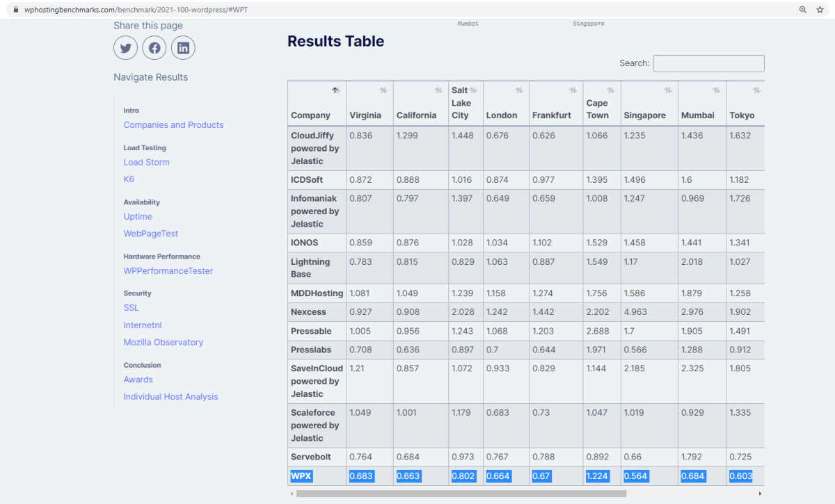The width and height of the screenshot is (835, 504).
Task: Sort table by Cape Town column
Action: (602, 103)
